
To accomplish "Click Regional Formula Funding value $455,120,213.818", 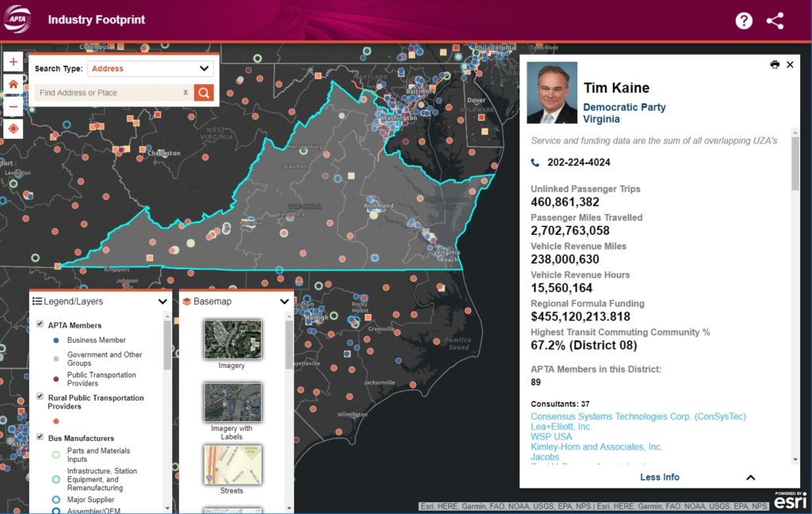I will click(580, 316).
